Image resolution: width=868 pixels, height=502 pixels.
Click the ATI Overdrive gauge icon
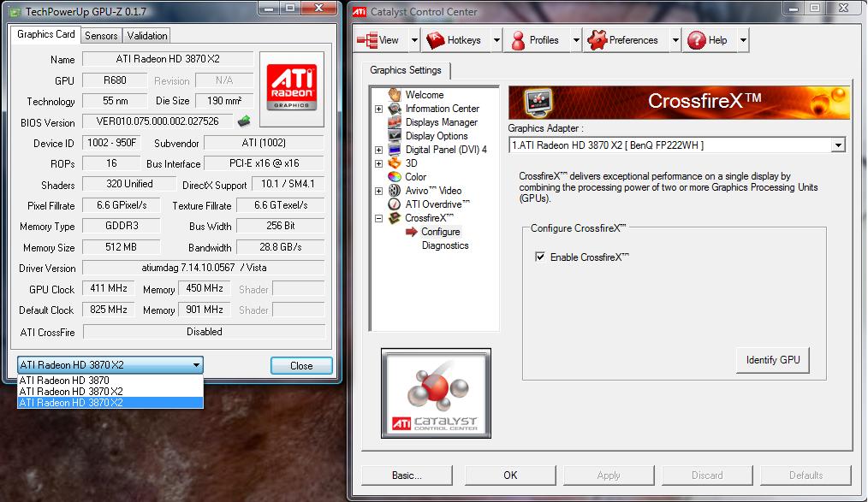pyautogui.click(x=394, y=204)
